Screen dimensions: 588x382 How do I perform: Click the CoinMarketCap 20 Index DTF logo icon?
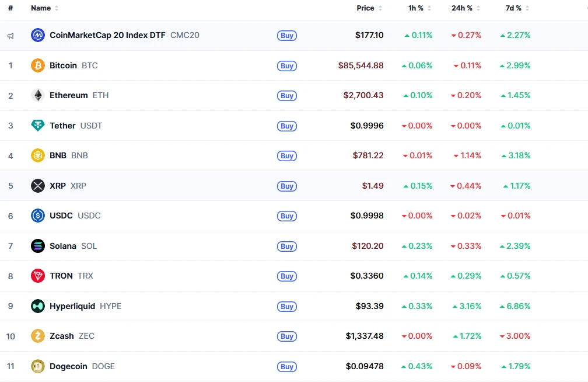point(38,35)
